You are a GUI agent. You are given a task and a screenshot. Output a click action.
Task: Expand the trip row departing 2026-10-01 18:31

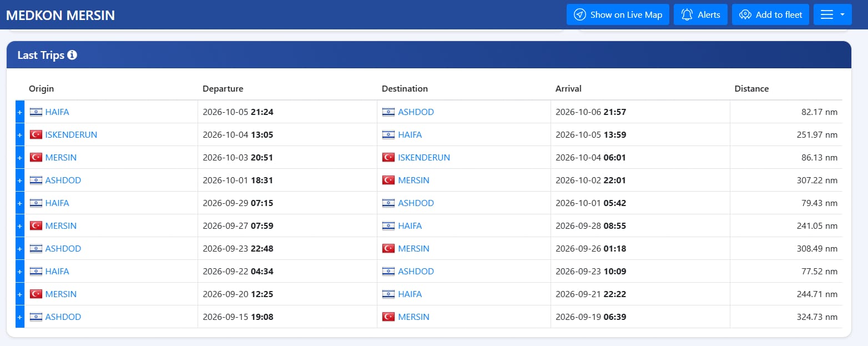tap(20, 180)
